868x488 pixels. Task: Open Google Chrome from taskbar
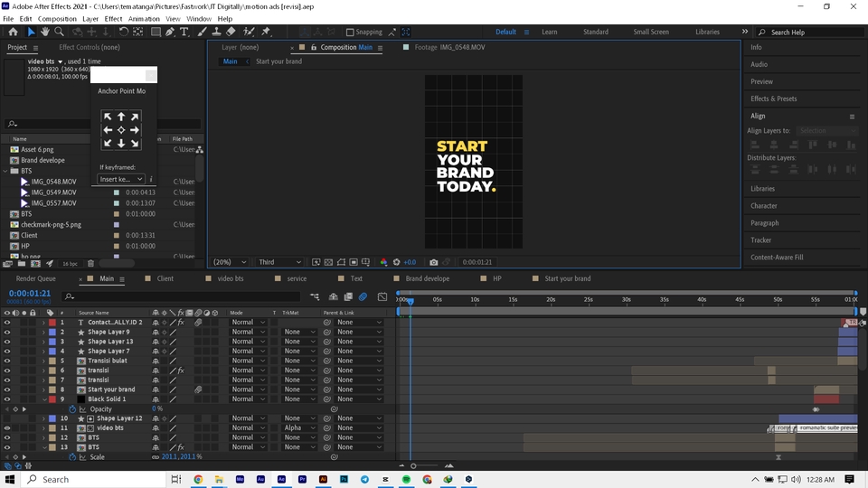pos(198,479)
